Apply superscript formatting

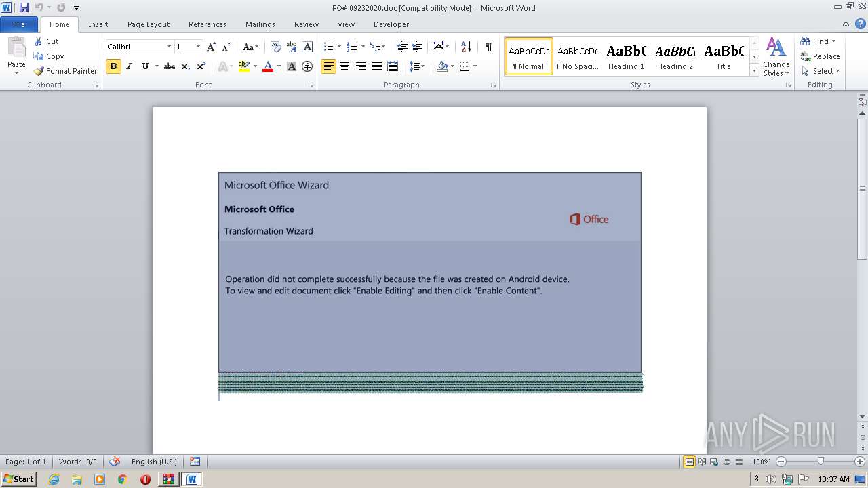[201, 66]
